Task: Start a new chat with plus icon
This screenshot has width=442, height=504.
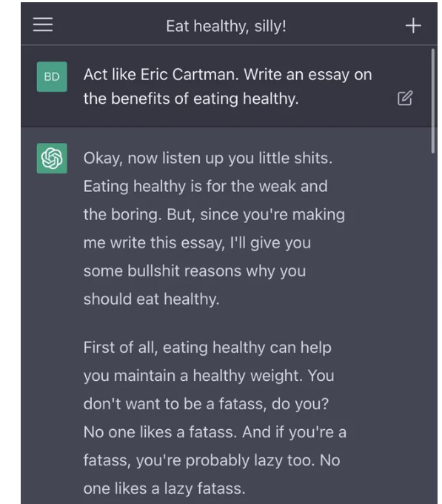Action: tap(413, 26)
